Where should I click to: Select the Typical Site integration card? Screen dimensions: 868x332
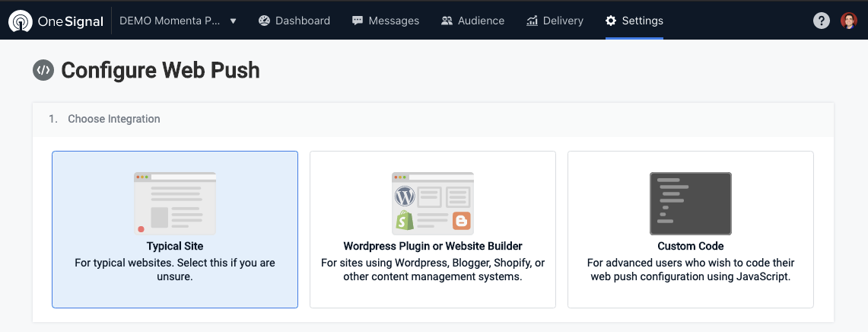[175, 229]
